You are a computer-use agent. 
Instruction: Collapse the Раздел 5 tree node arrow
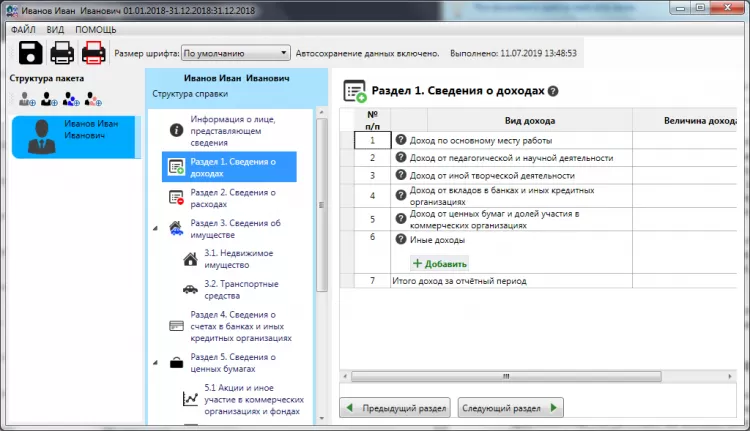click(x=155, y=363)
